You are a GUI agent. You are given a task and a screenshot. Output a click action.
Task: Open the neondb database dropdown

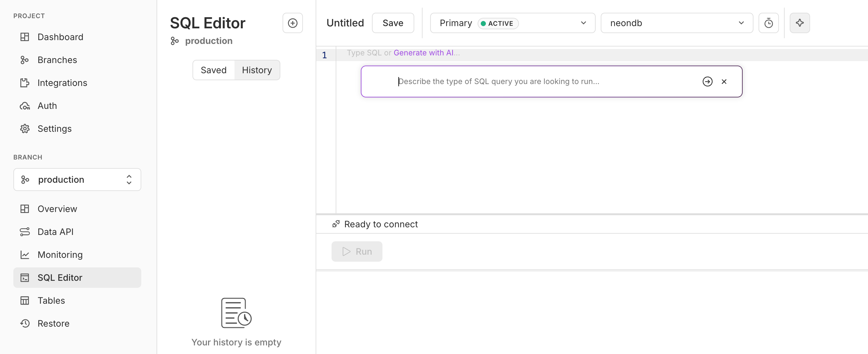coord(676,23)
